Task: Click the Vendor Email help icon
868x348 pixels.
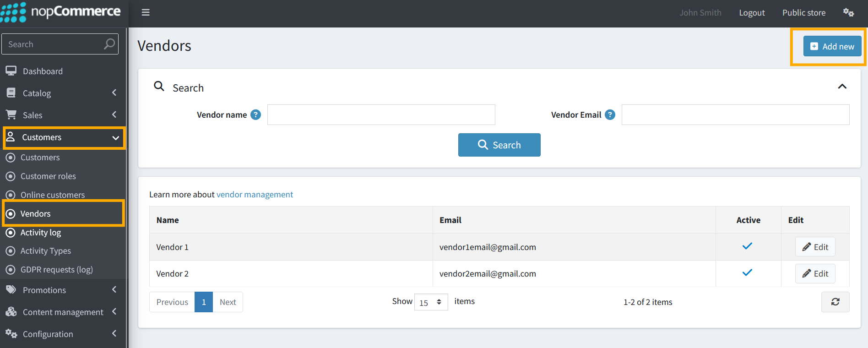Action: click(x=610, y=115)
